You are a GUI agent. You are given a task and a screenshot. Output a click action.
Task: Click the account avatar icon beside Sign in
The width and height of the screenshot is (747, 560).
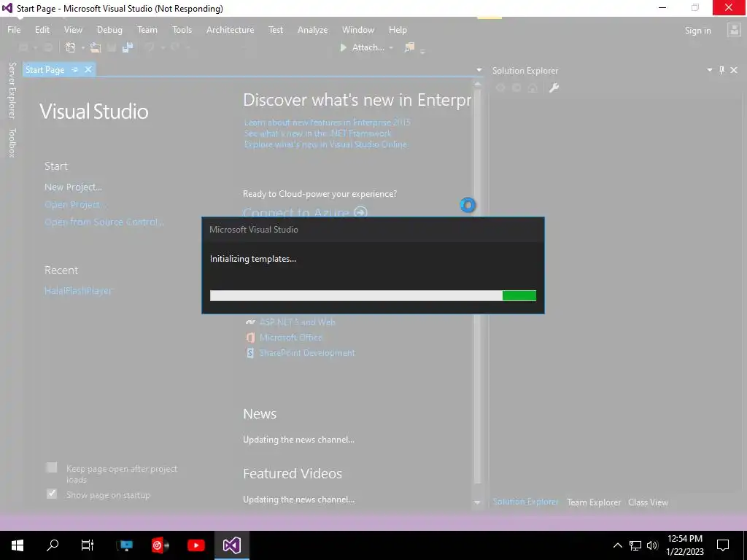point(734,30)
